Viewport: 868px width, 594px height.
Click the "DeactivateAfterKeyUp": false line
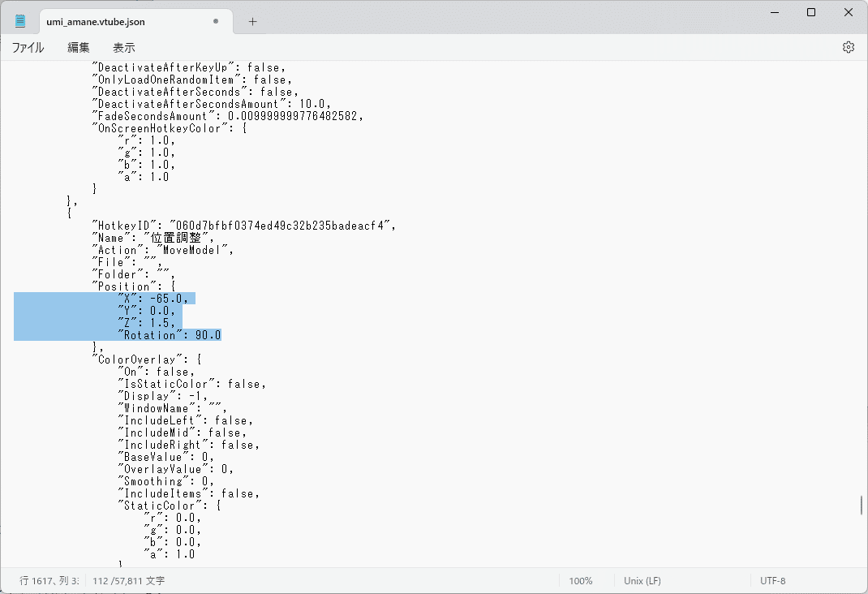pos(189,67)
